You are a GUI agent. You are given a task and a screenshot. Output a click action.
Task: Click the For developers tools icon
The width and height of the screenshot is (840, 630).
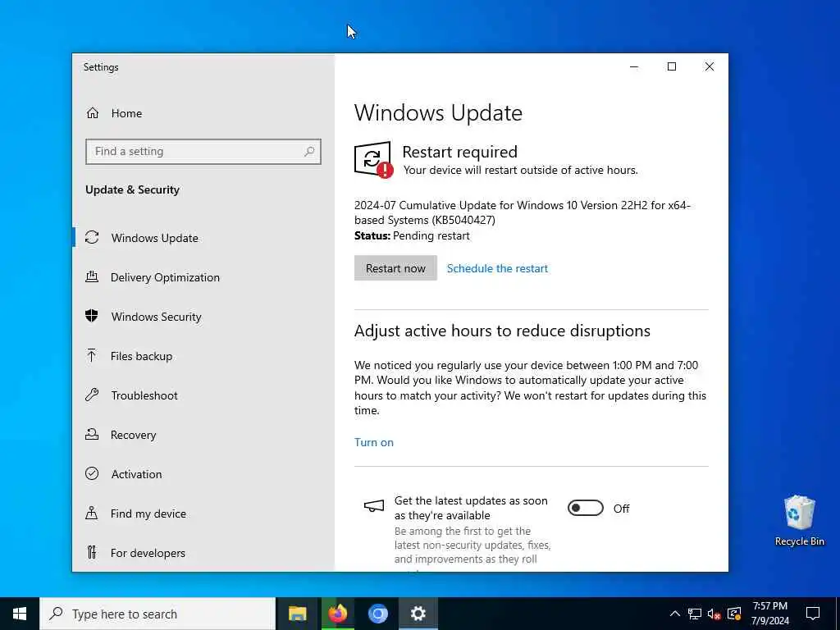click(92, 552)
